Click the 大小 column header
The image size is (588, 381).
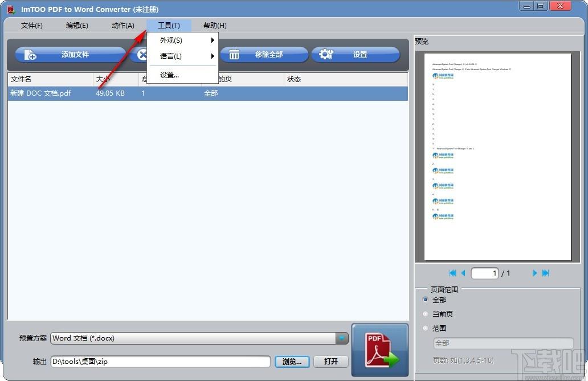[x=116, y=79]
